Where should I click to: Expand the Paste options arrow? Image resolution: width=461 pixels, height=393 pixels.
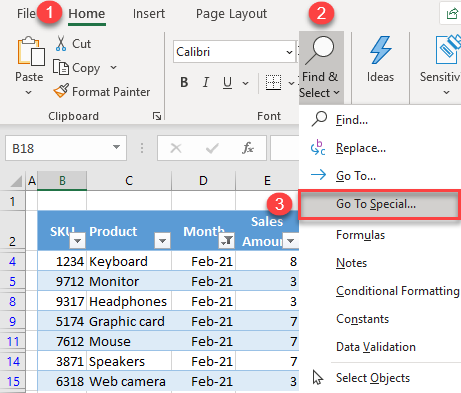click(x=29, y=92)
